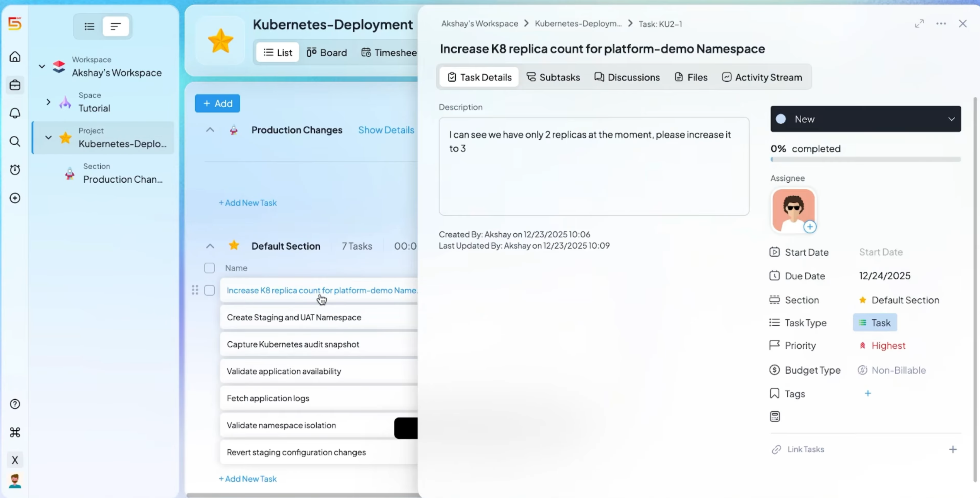Click the blue Add button
This screenshot has height=498, width=980.
[217, 103]
